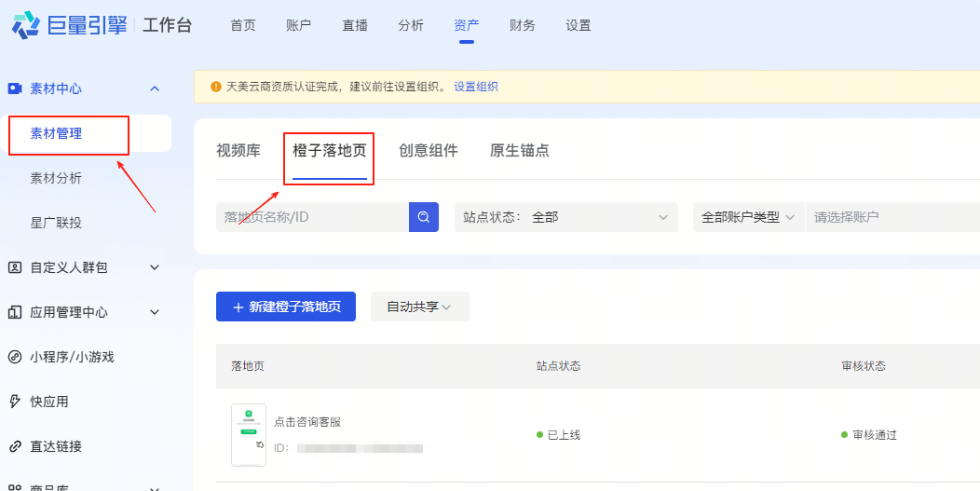Click the 巨量引擎 logo icon
Screen dimensions: 980x491
(26, 26)
